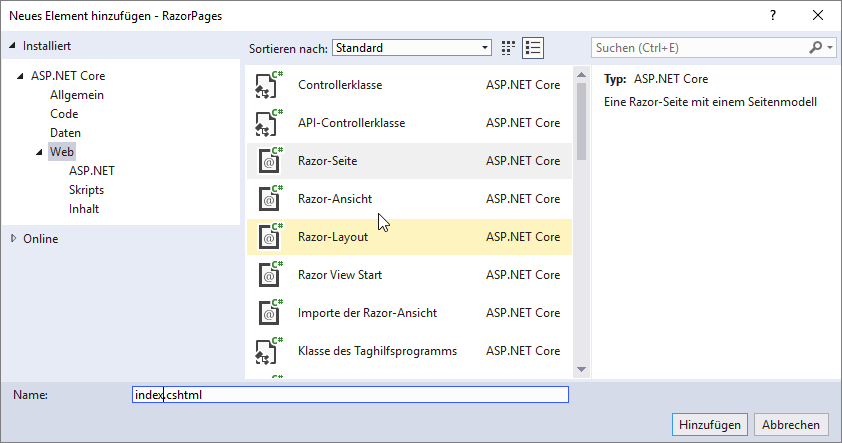
Task: Select the Razor-Ansicht template icon
Action: 266,199
